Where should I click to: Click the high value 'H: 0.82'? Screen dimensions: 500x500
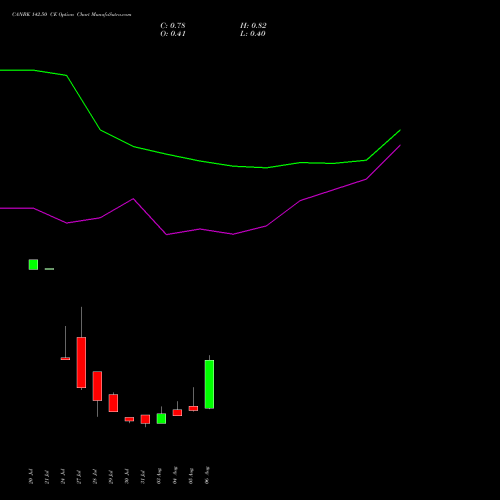coord(253,26)
